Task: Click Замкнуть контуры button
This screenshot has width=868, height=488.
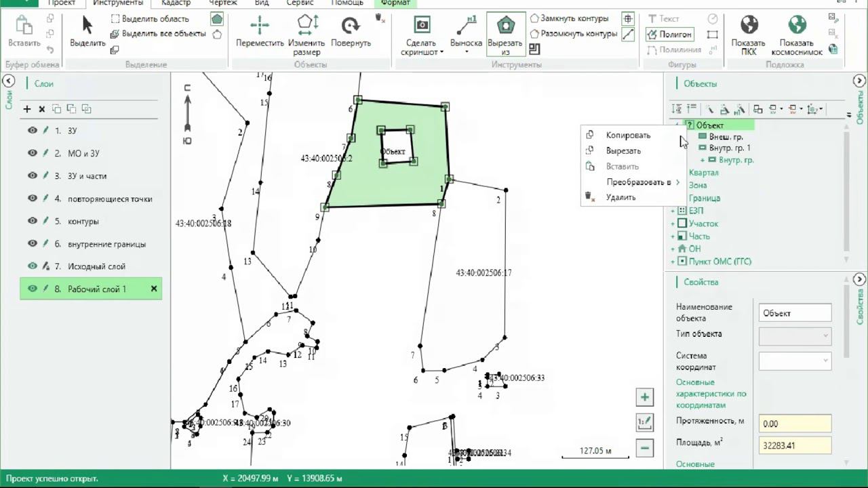Action: [568, 18]
